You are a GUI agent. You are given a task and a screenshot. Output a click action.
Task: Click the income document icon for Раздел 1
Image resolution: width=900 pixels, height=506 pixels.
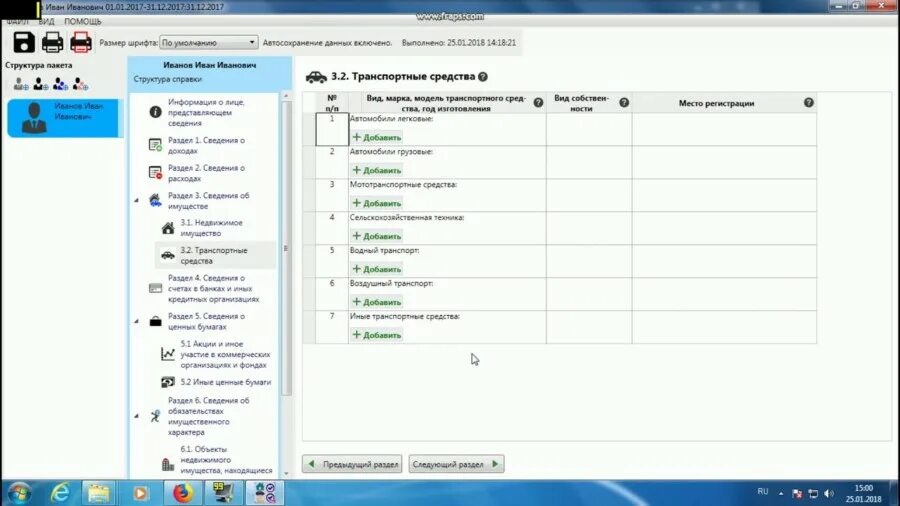pyautogui.click(x=155, y=145)
